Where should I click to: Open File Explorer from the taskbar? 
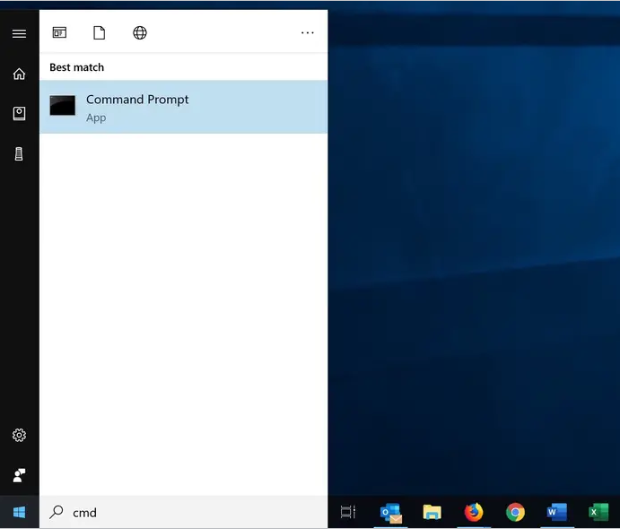click(x=432, y=512)
